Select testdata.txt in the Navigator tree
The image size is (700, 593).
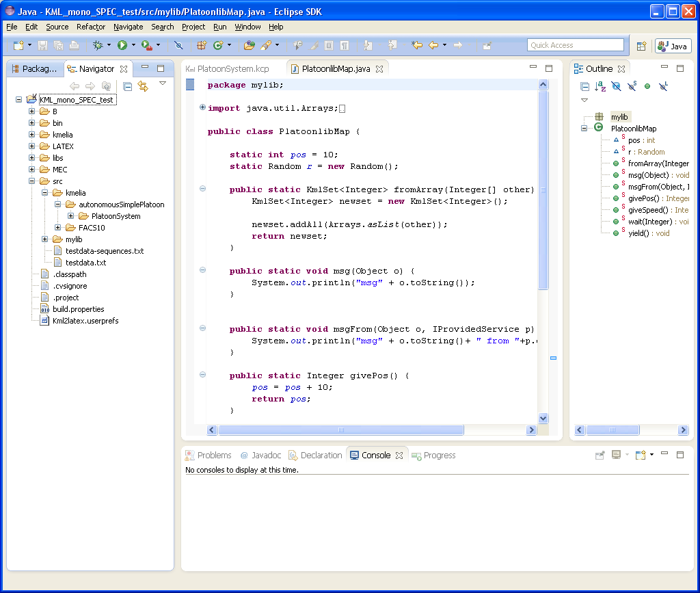click(85, 263)
